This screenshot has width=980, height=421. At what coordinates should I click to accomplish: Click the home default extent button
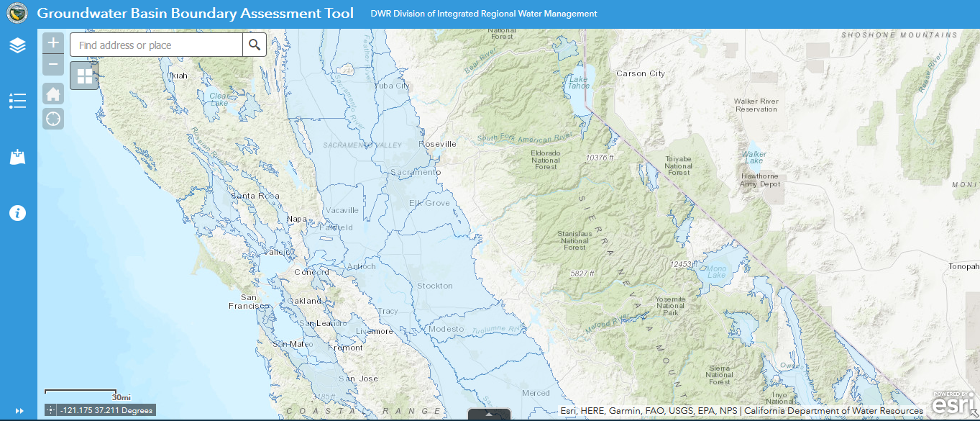52,94
